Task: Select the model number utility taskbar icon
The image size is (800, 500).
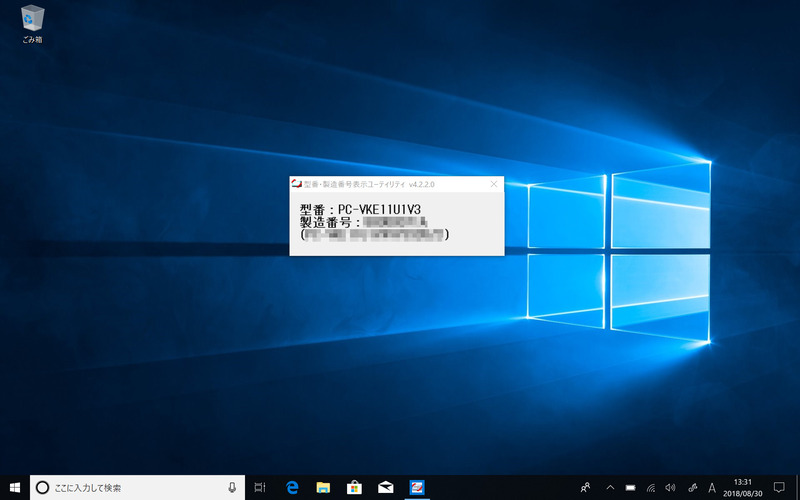Action: point(417,488)
